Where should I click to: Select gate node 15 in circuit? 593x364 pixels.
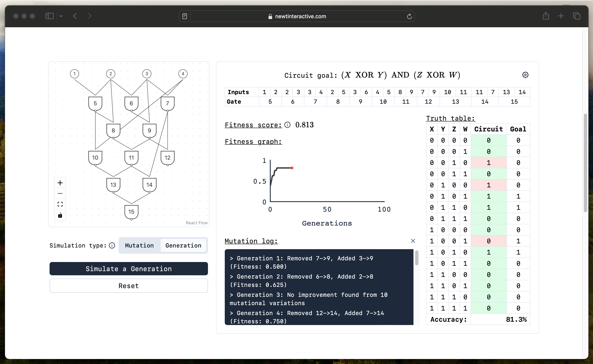pyautogui.click(x=131, y=212)
